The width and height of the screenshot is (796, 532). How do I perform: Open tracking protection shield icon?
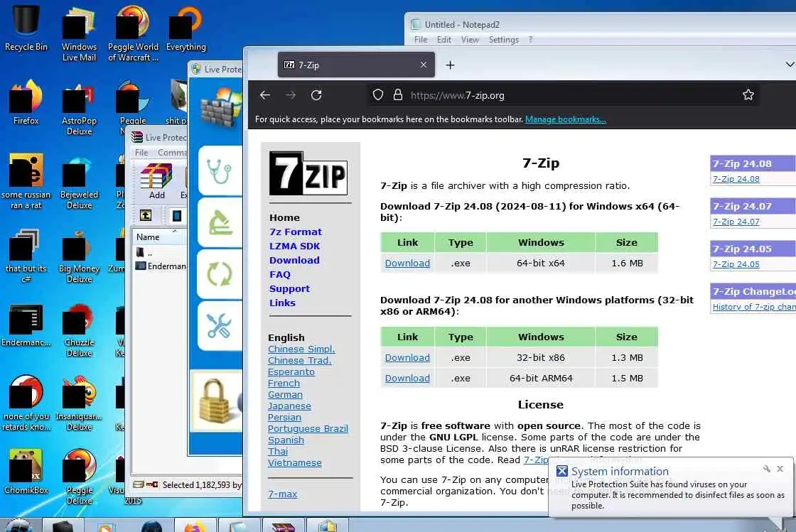click(x=377, y=95)
